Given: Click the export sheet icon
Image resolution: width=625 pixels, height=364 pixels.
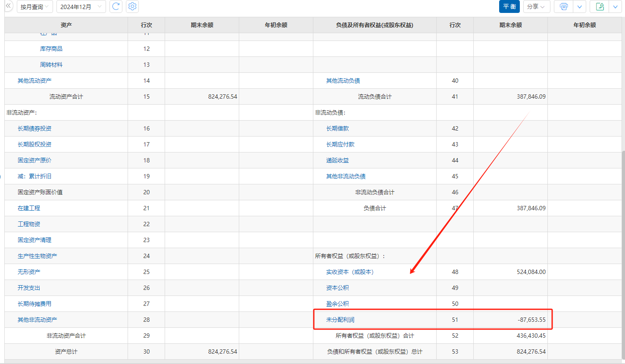Looking at the screenshot, I should click(600, 6).
